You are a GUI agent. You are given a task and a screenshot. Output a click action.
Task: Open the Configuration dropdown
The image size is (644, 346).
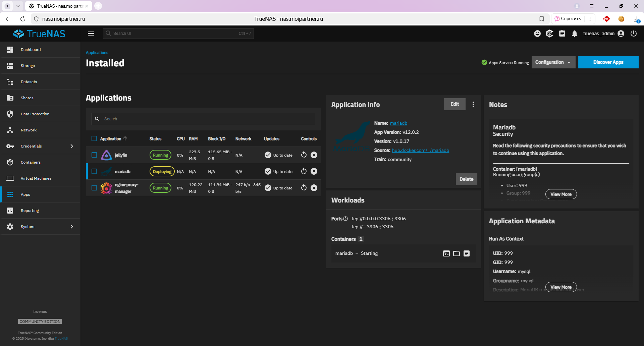click(x=553, y=62)
